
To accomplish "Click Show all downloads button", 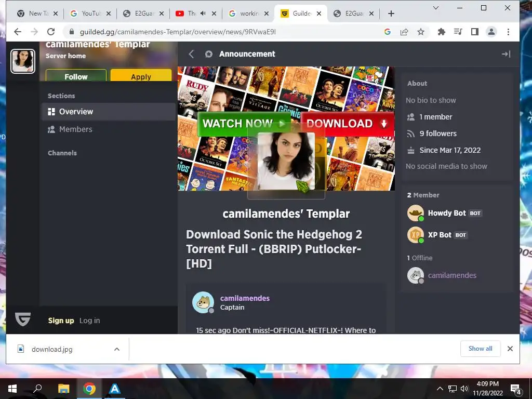I will point(481,349).
